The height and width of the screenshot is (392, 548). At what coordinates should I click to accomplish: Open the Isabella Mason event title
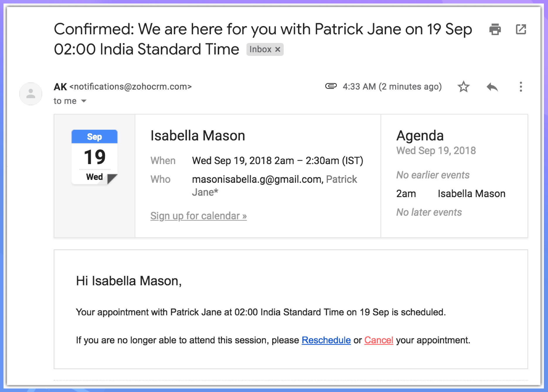198,136
